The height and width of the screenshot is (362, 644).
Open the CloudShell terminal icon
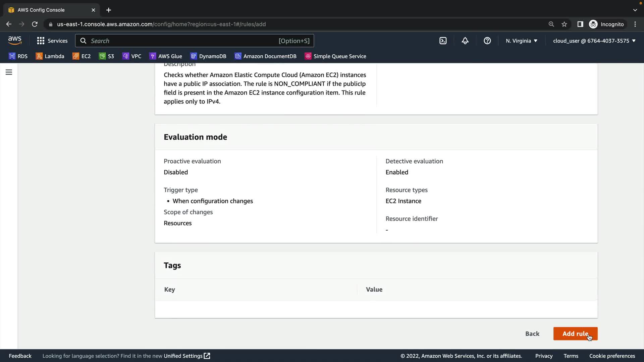443,41
